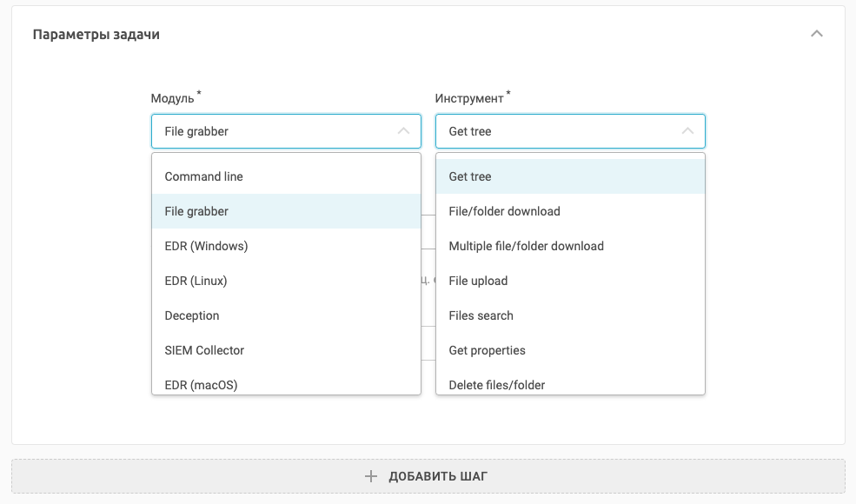Click the Модуль field showing File grabber
This screenshot has height=504, width=856.
(x=269, y=131)
